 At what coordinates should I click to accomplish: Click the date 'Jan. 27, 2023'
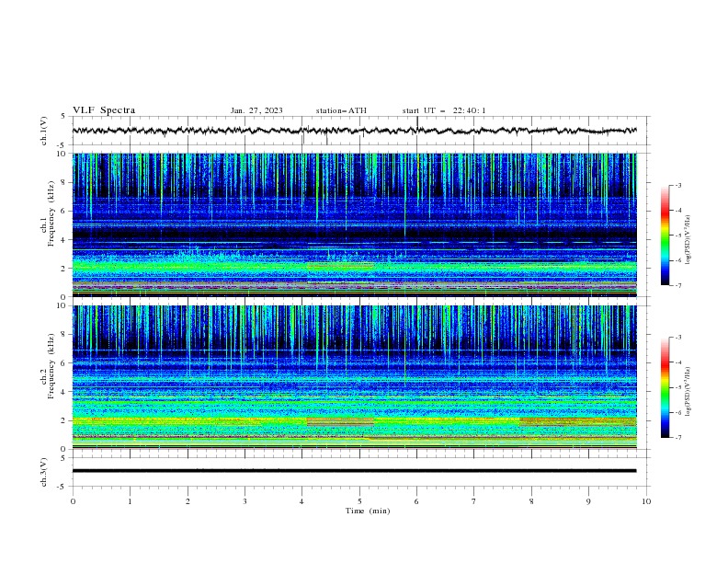coord(256,110)
